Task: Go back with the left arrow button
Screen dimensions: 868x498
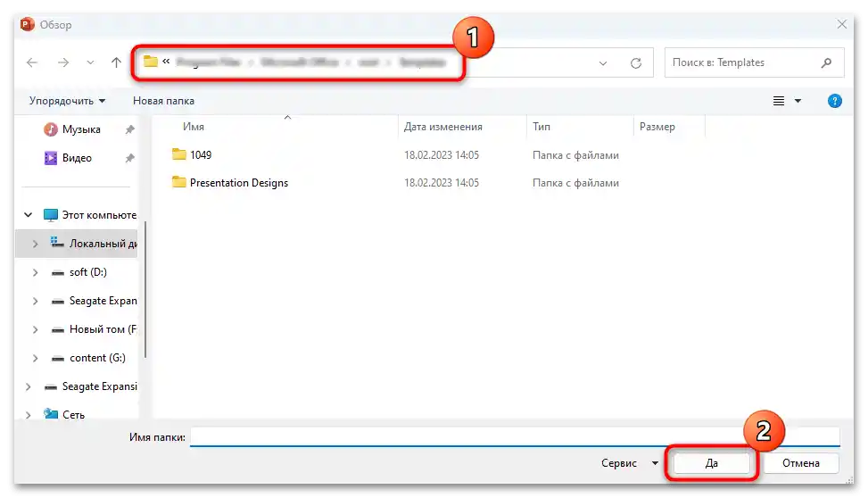Action: [32, 62]
